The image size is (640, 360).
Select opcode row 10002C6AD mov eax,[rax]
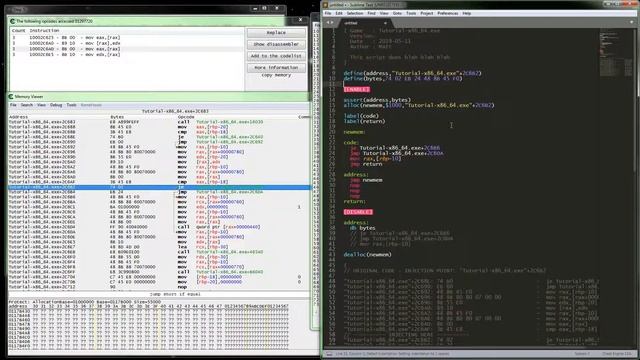127,49
